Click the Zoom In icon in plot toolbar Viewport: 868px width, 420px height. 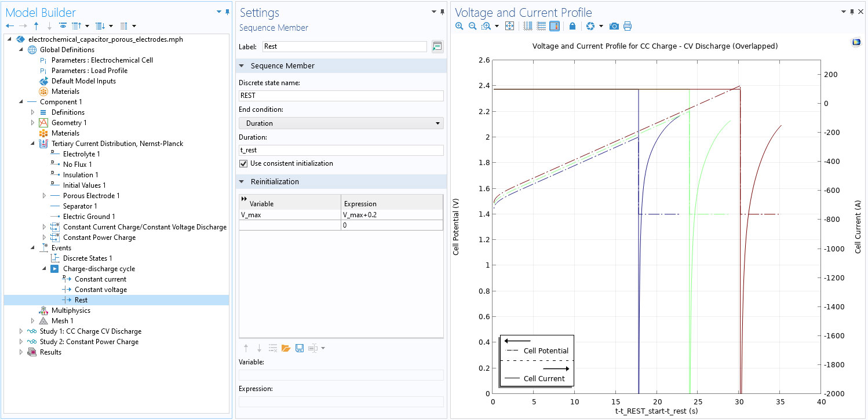pyautogui.click(x=459, y=26)
